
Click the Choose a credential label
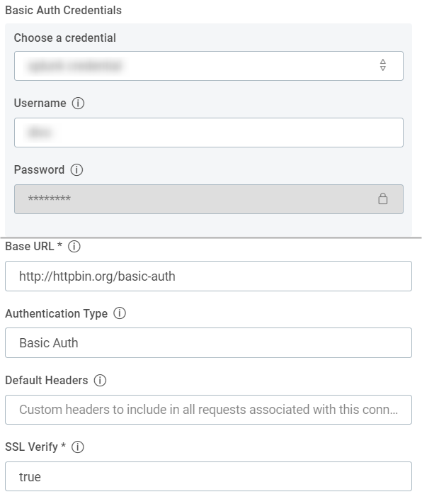tap(65, 38)
